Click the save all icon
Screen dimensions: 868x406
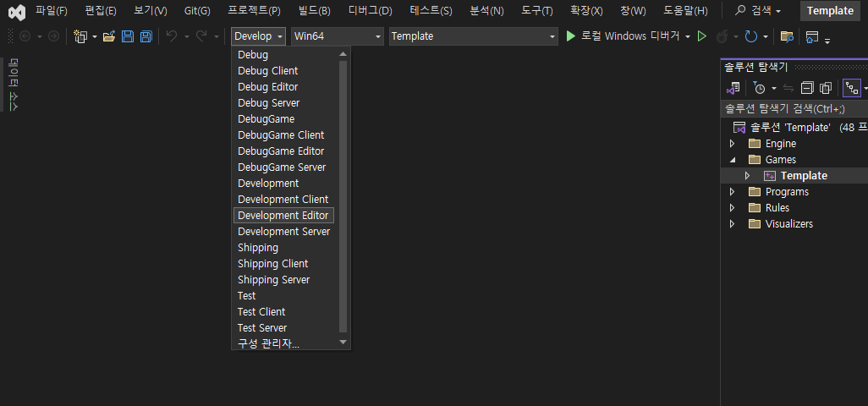[146, 36]
